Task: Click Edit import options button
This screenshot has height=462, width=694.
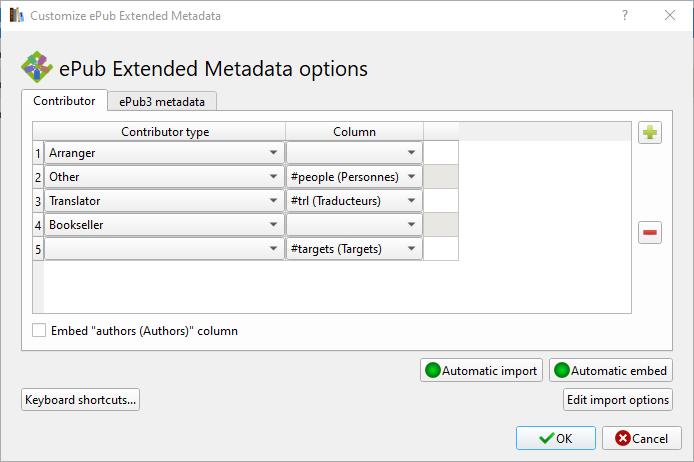Action: tap(617, 400)
